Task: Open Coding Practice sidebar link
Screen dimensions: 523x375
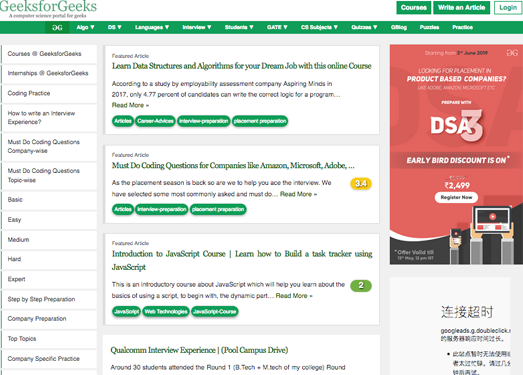Action: pyautogui.click(x=49, y=93)
